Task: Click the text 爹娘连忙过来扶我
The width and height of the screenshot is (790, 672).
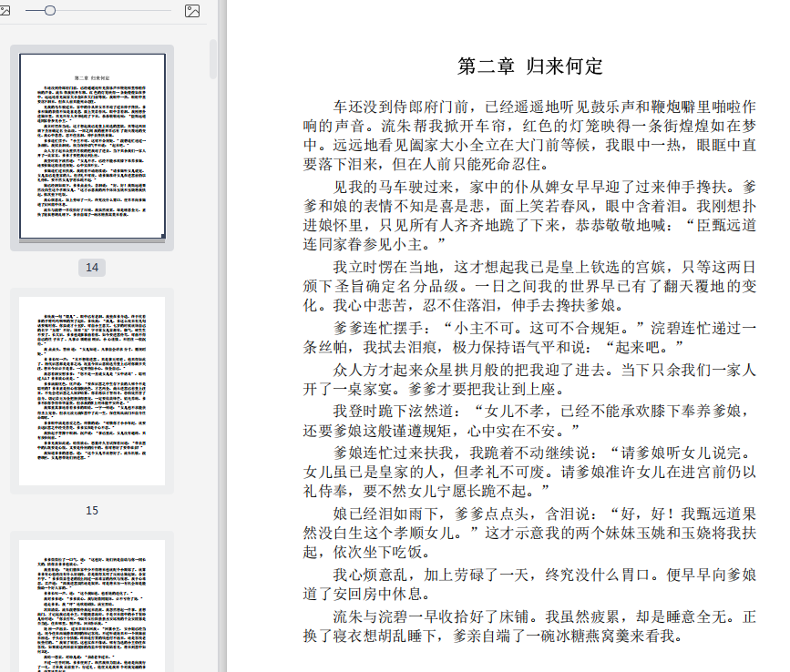Action: [394, 453]
